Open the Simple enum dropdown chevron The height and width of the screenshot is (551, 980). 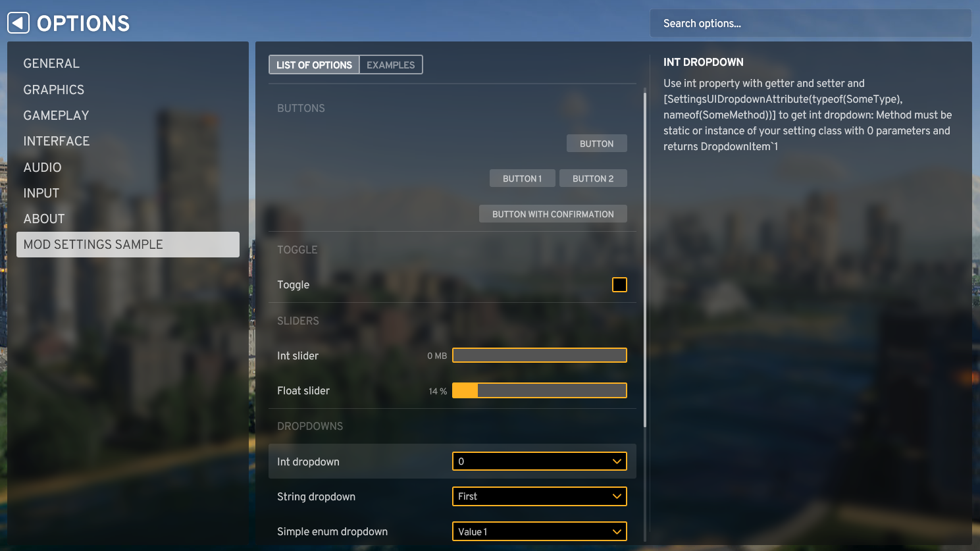617,531
